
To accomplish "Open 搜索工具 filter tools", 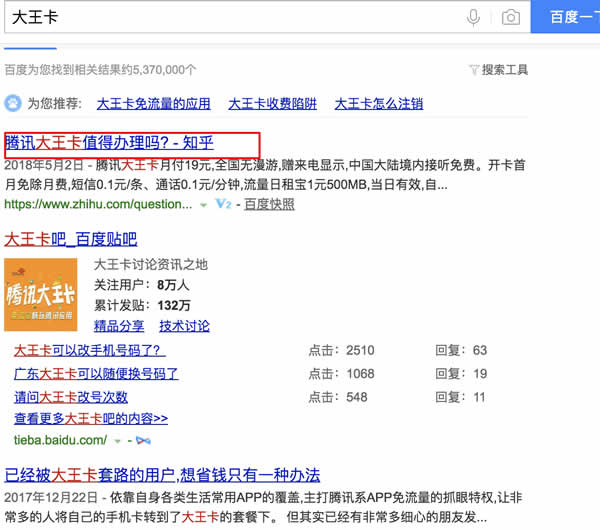I will coord(498,70).
